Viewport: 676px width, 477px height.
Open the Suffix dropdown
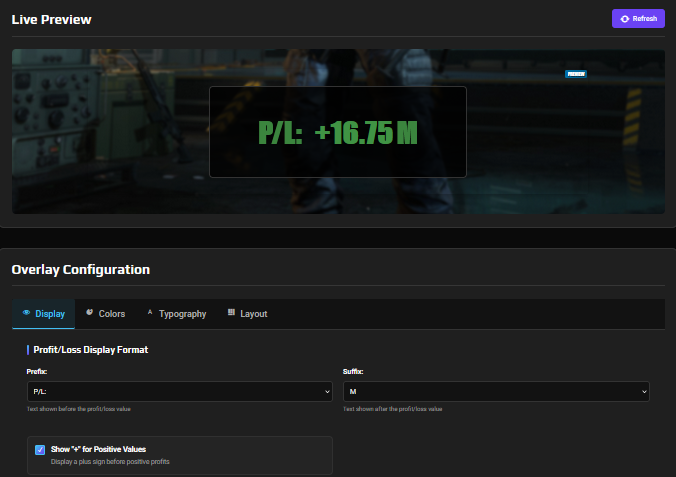(x=495, y=392)
